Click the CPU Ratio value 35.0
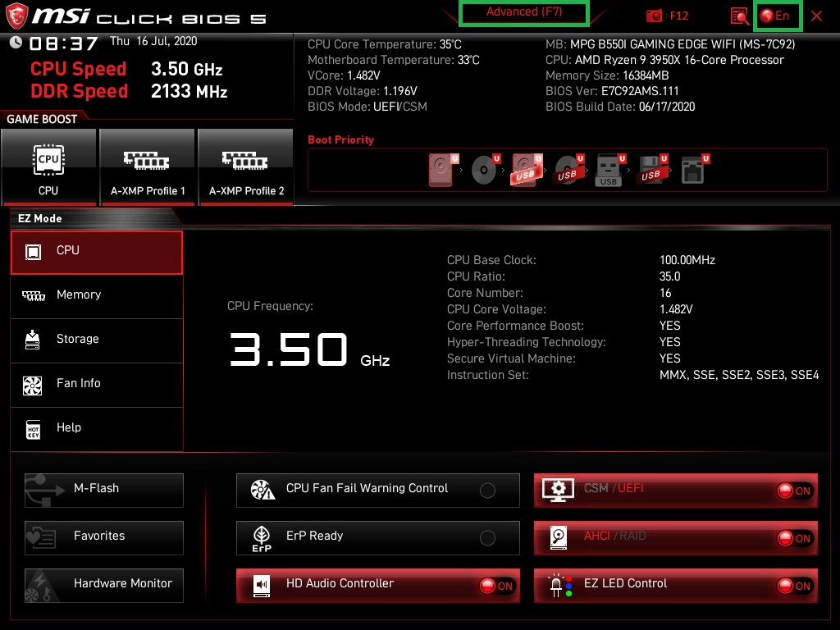Image resolution: width=840 pixels, height=630 pixels. pyautogui.click(x=669, y=276)
